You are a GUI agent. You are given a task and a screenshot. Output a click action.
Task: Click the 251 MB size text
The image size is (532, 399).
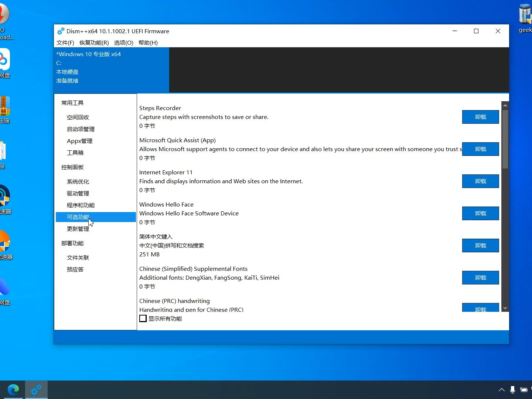(149, 255)
